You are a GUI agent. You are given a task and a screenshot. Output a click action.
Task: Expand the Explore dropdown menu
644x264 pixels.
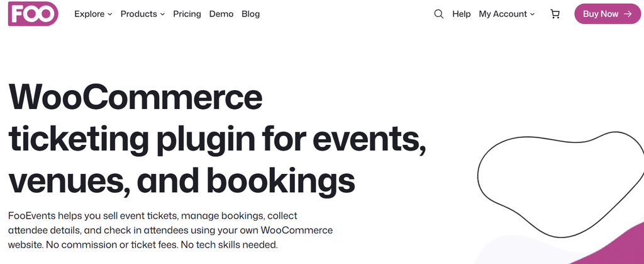tap(93, 14)
